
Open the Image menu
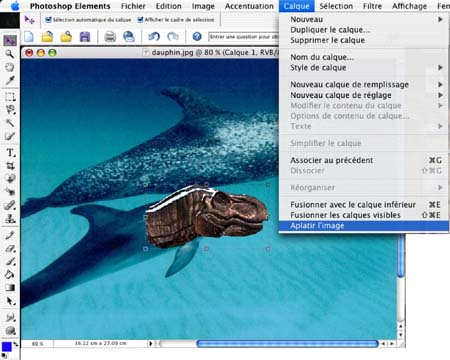pos(203,6)
